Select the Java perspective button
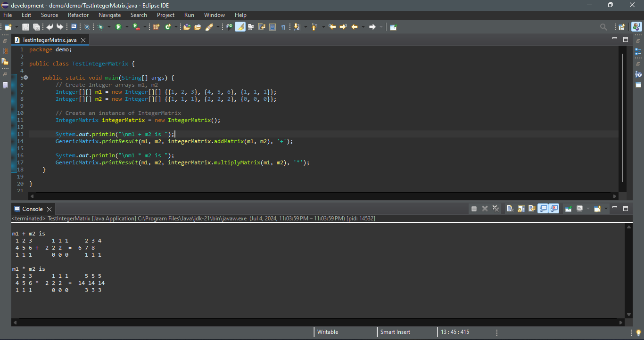Screen dimensions: 644x340 coord(636,27)
